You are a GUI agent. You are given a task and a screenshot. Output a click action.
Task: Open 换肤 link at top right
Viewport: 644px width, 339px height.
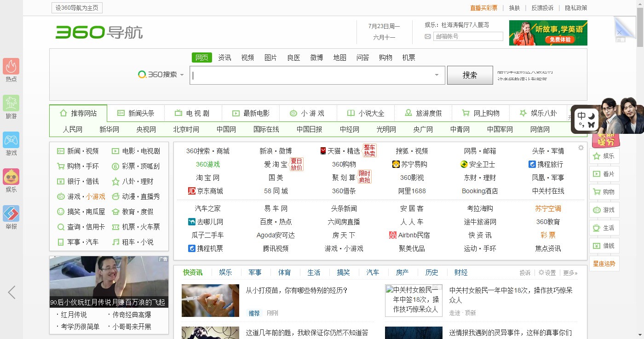click(514, 8)
